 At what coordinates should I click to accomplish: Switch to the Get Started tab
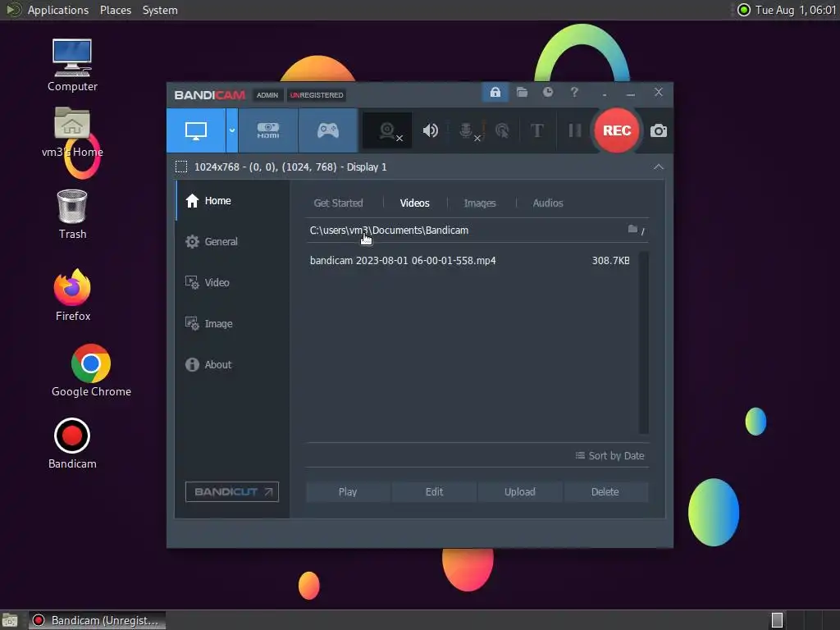point(338,203)
